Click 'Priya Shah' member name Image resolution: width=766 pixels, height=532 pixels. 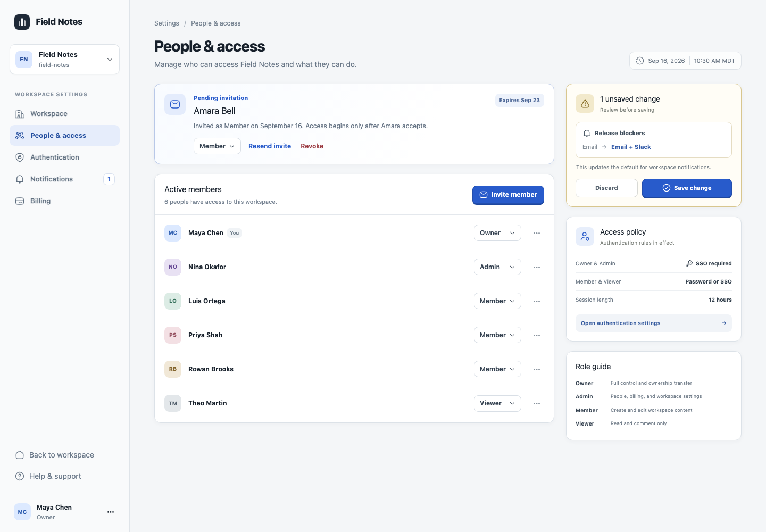click(205, 335)
